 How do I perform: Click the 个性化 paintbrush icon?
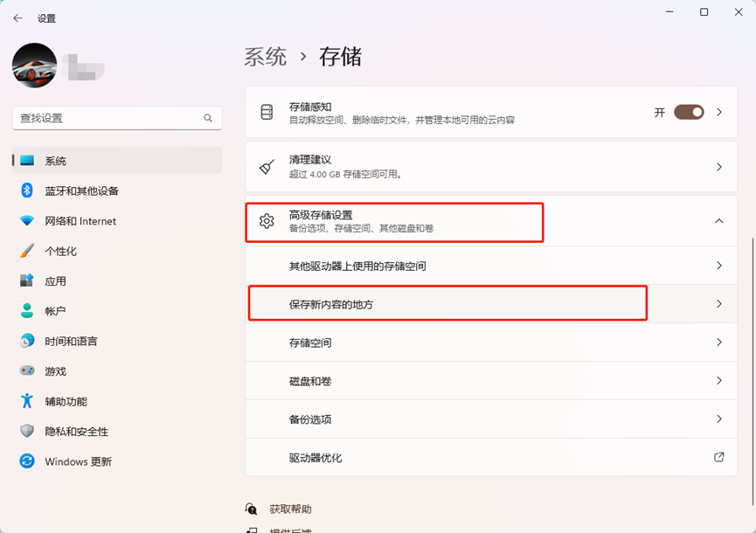point(27,251)
